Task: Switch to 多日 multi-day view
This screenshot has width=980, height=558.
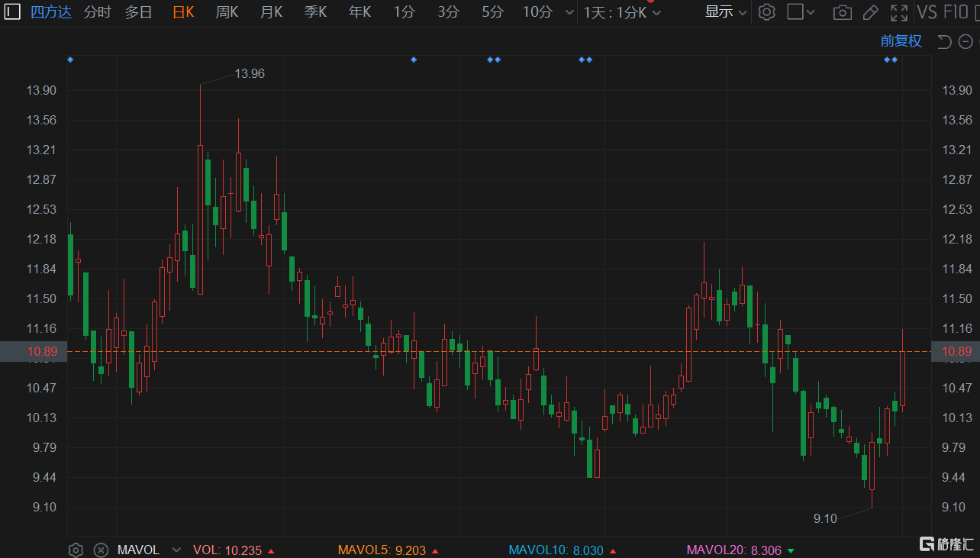Action: click(x=139, y=11)
